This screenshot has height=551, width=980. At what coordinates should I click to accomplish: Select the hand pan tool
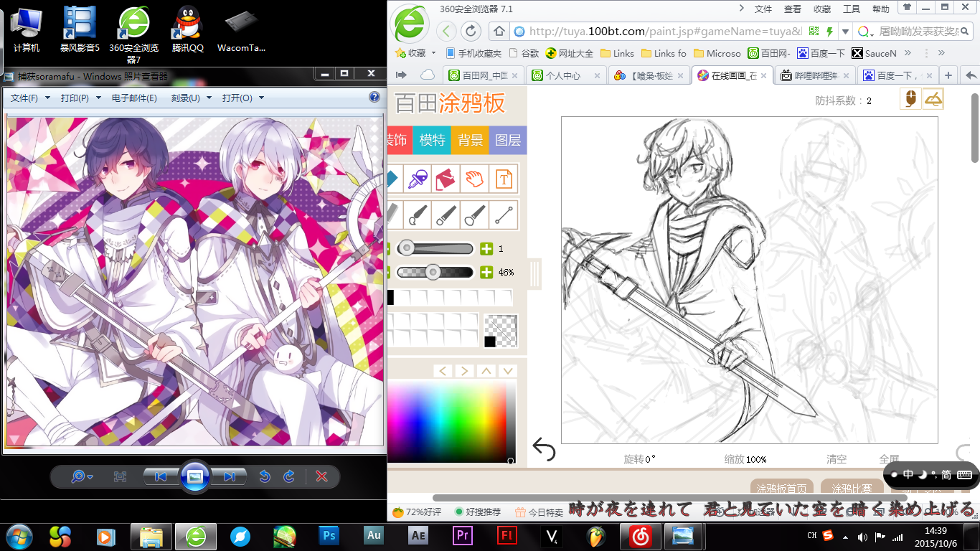(x=474, y=179)
